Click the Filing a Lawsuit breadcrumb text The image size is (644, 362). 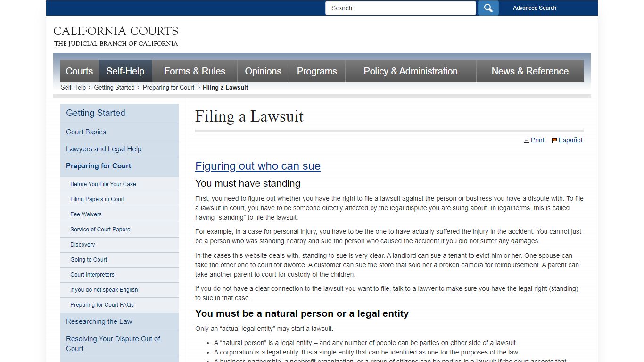point(225,88)
